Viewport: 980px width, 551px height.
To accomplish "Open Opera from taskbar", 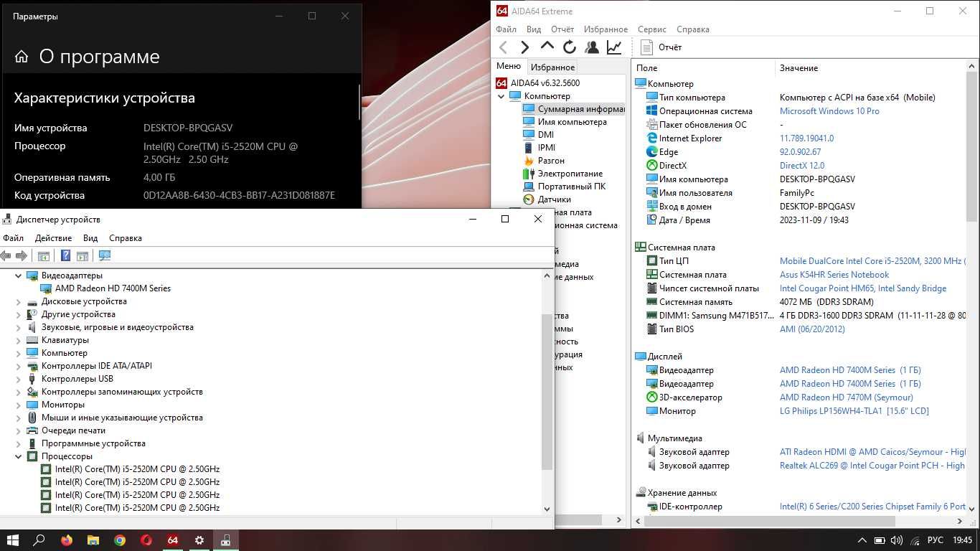I will [146, 540].
